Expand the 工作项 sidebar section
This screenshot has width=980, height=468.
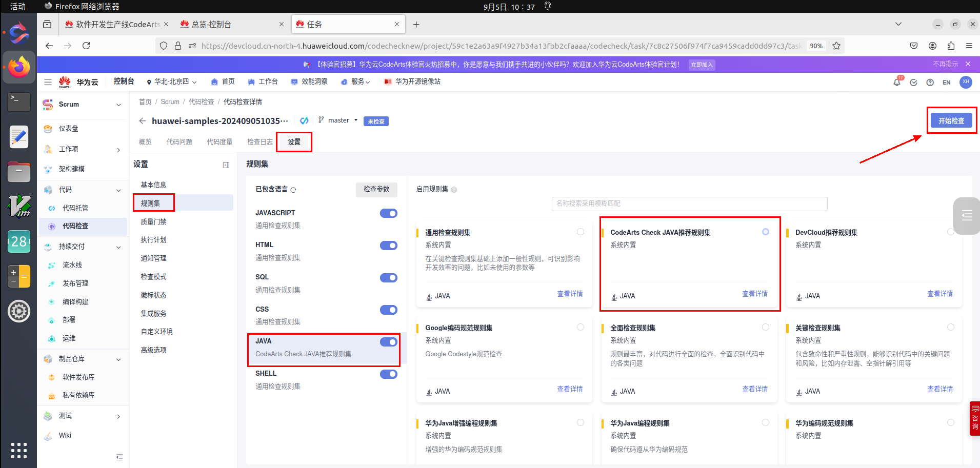pyautogui.click(x=118, y=150)
